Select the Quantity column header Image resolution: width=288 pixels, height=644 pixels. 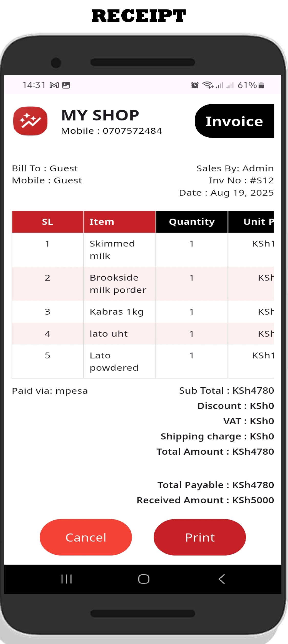[192, 222]
